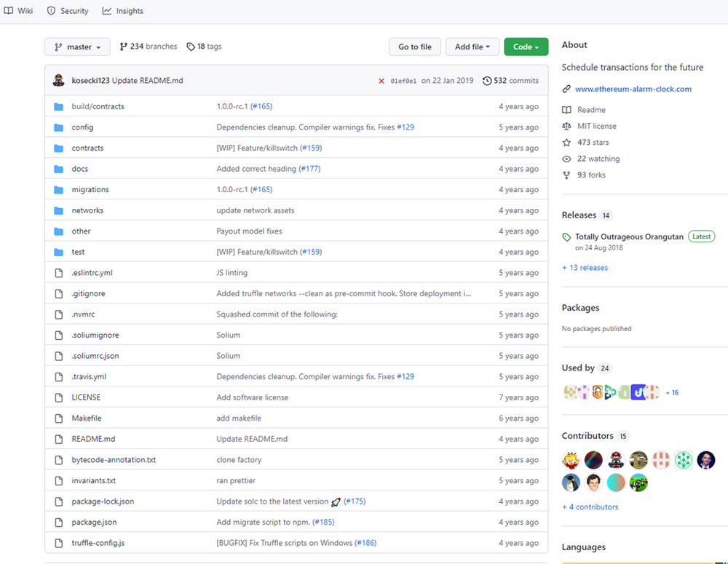Click the forks icon in About
Screen dimensions: 728x564
(566, 175)
